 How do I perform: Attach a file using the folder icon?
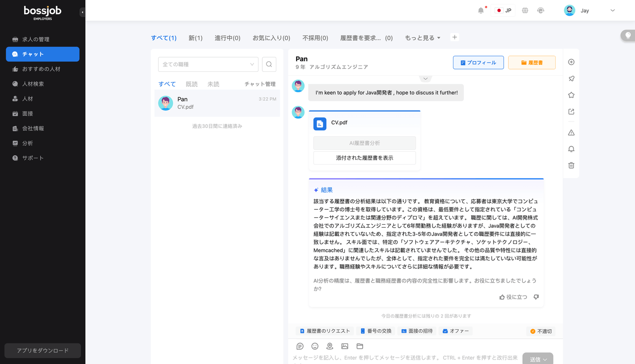click(x=359, y=346)
